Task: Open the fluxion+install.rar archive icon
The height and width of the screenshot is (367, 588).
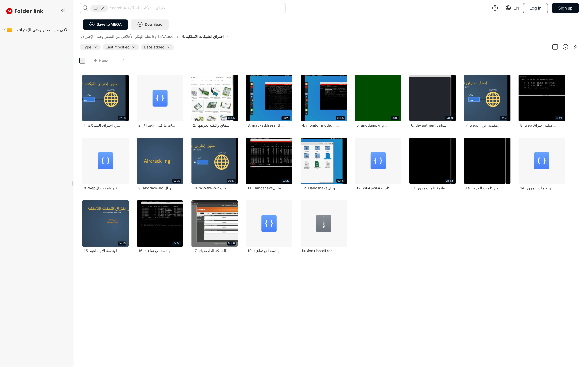Action: [x=323, y=223]
